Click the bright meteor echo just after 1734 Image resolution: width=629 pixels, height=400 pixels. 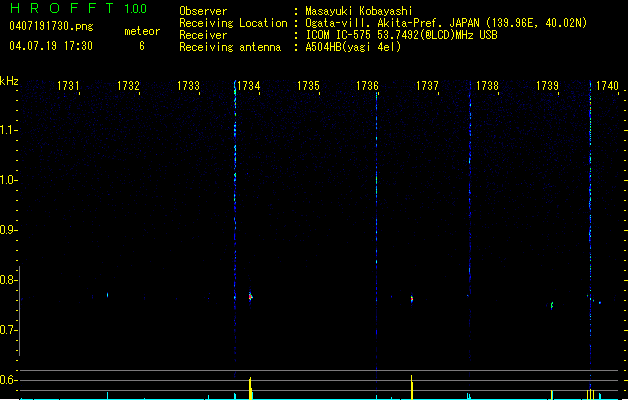point(250,297)
